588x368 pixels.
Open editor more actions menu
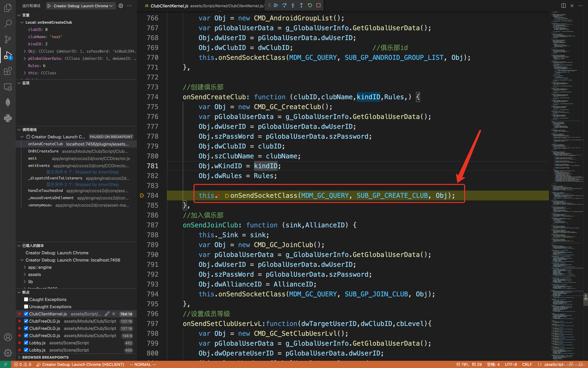coord(580,6)
